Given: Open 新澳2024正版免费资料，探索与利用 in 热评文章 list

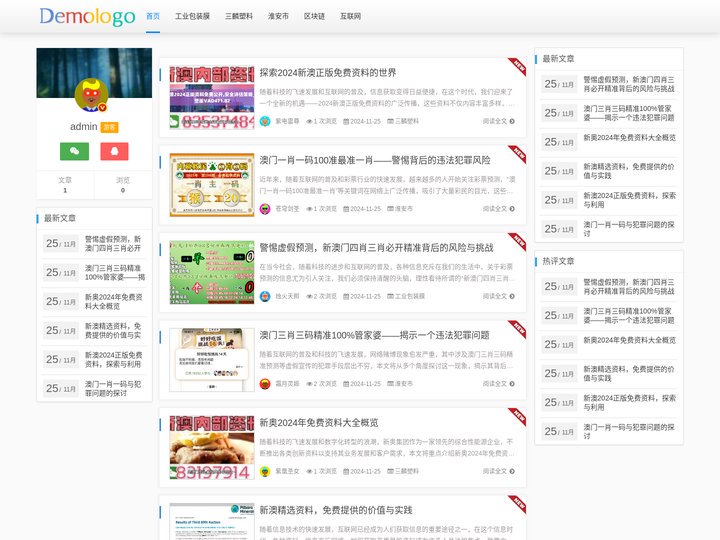Looking at the screenshot, I should (630, 402).
